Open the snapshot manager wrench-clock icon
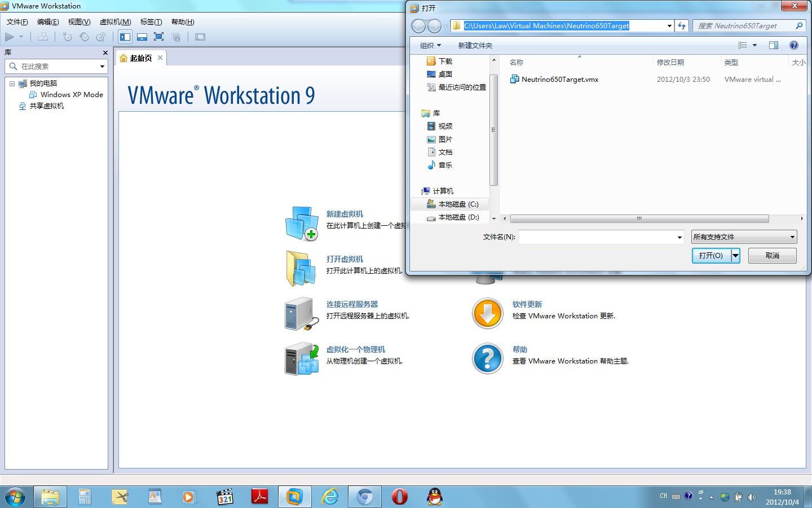 click(101, 37)
